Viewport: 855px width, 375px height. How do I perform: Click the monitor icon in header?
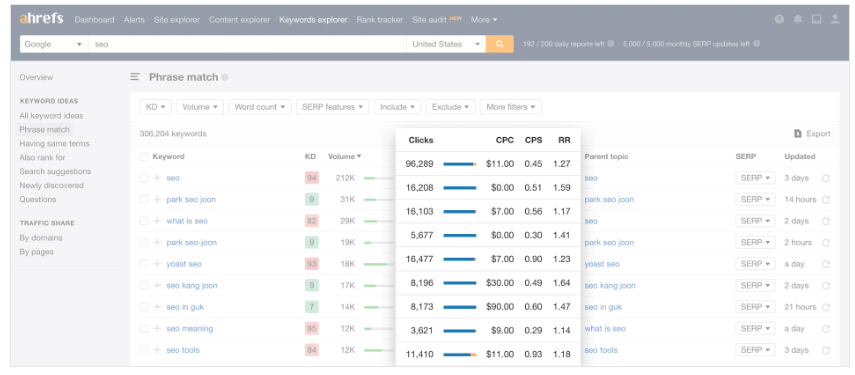click(816, 19)
